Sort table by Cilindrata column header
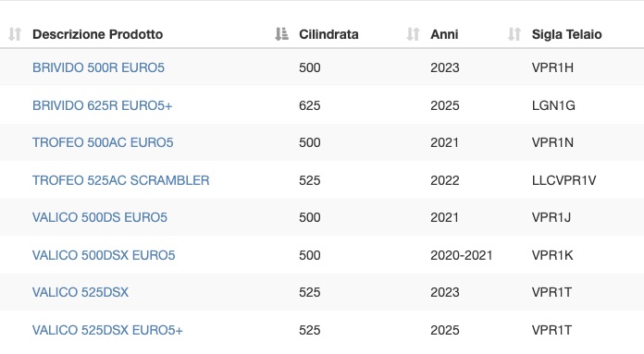 328,34
